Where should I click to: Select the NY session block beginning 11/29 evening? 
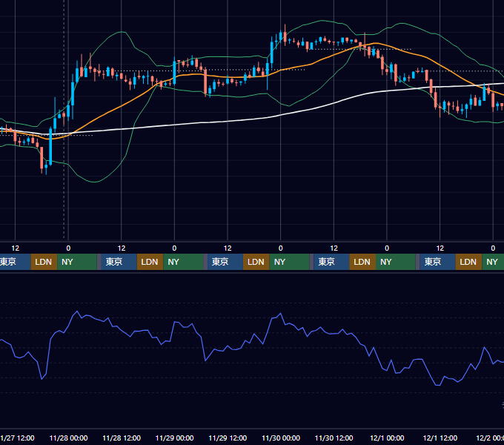pos(289,262)
